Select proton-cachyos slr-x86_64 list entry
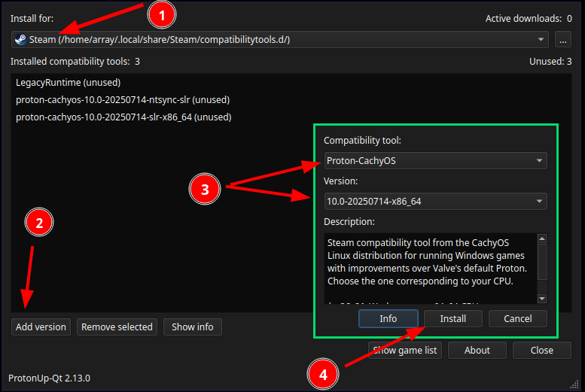 click(123, 117)
